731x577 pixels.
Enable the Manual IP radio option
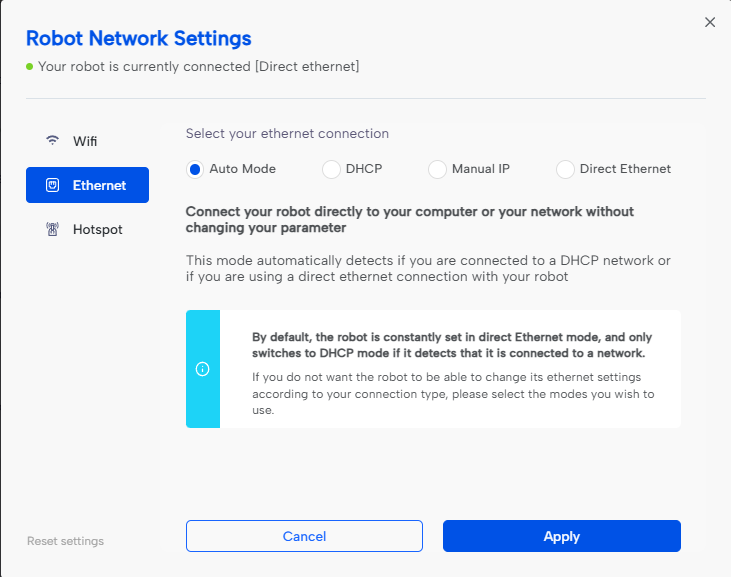(437, 169)
